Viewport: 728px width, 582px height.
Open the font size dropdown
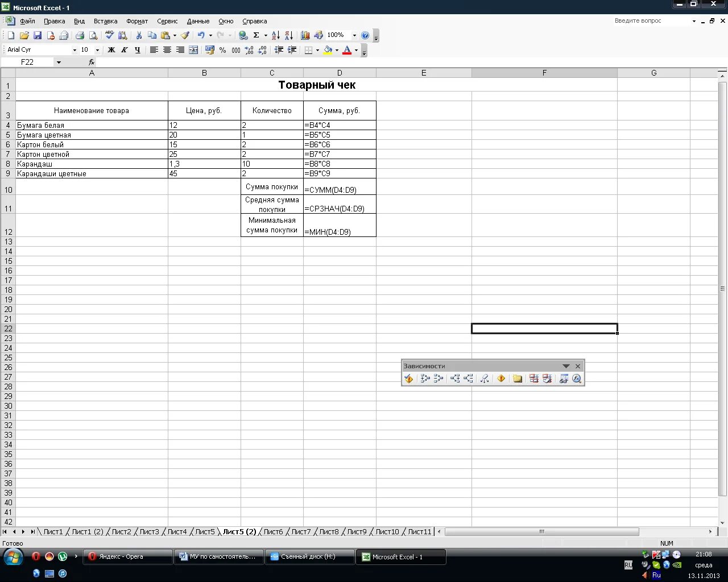(97, 50)
